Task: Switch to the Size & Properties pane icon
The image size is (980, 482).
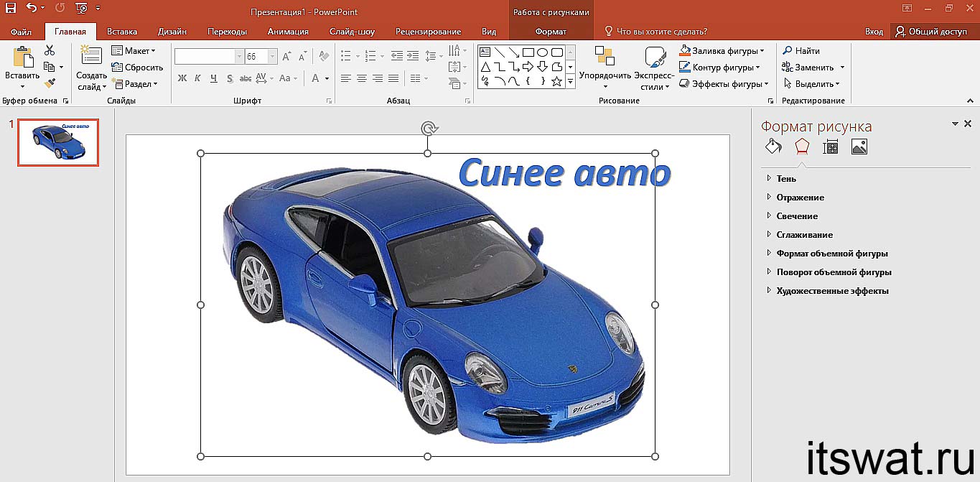Action: [830, 147]
